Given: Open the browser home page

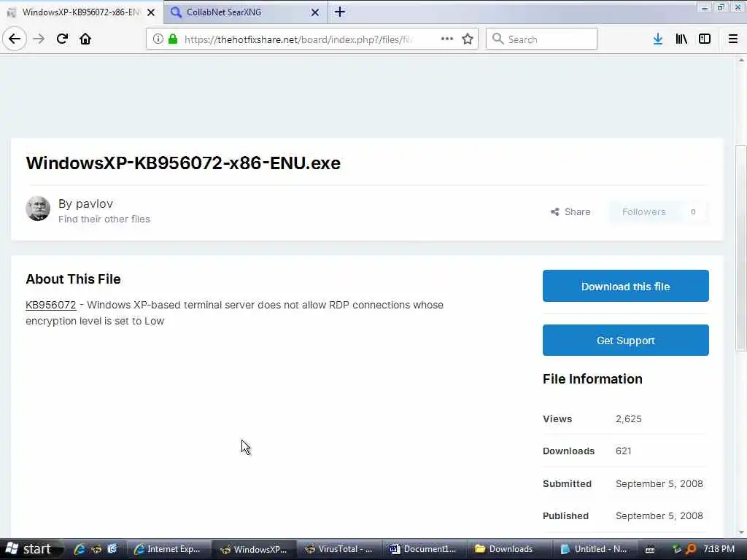Looking at the screenshot, I should point(85,39).
